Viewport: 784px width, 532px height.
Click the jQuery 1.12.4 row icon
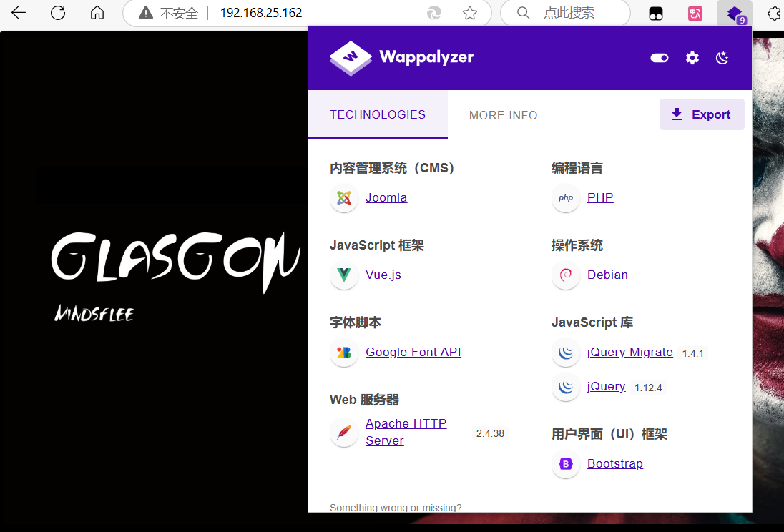click(566, 387)
